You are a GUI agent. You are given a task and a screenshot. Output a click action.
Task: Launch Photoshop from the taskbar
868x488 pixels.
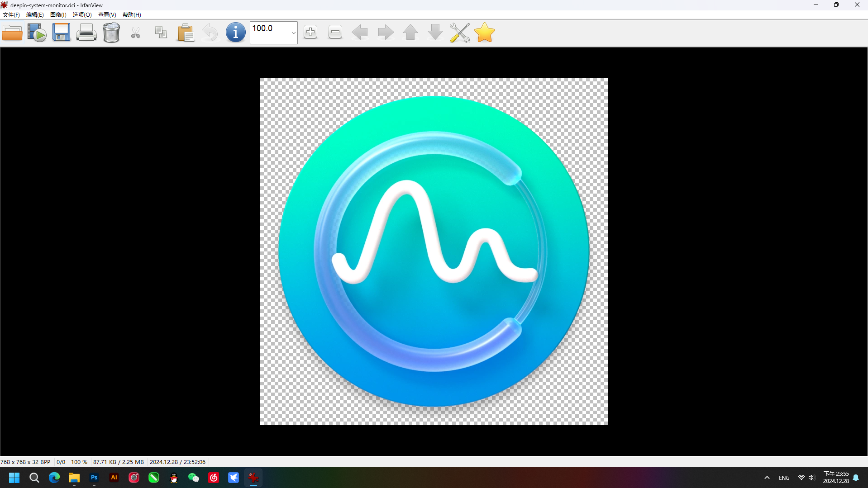[x=94, y=478]
